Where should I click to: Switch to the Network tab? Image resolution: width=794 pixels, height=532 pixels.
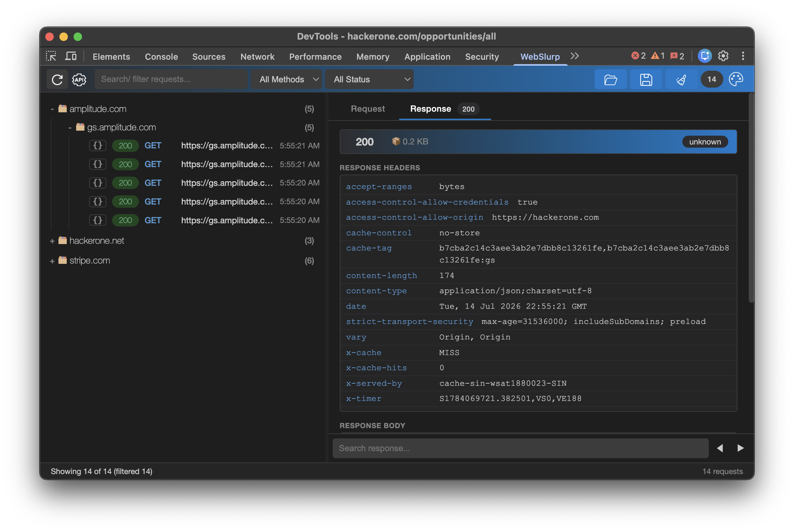coord(257,57)
